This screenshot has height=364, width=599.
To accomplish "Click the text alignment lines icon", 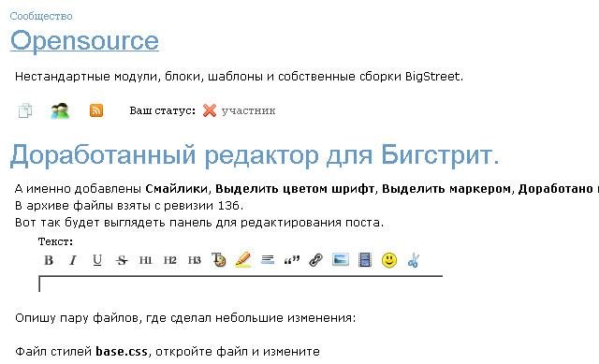I will click(268, 260).
